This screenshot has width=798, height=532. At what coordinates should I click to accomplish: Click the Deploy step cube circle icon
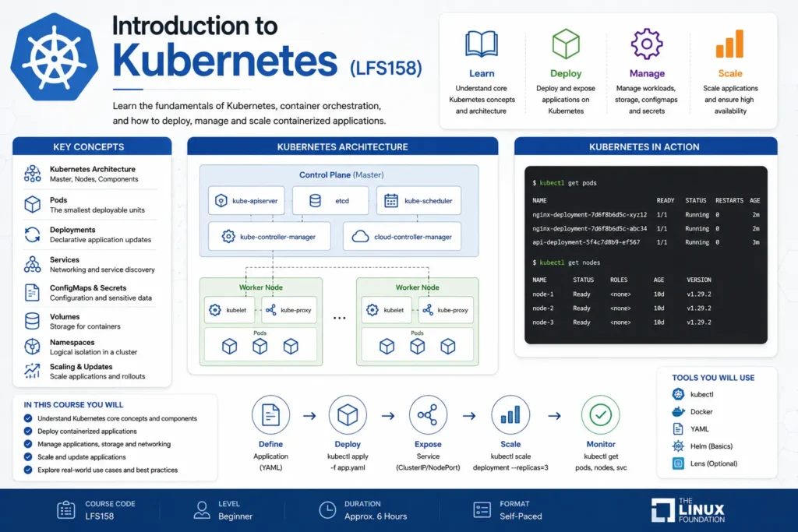(348, 415)
